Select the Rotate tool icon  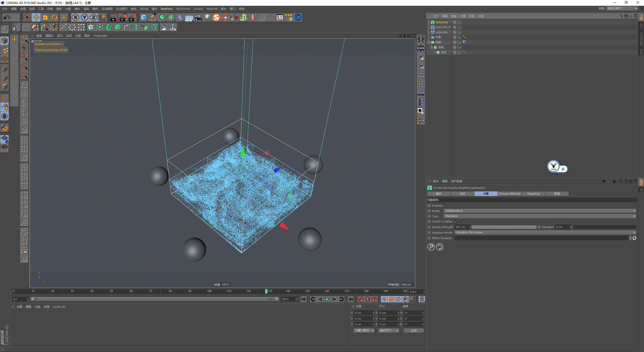coord(54,17)
